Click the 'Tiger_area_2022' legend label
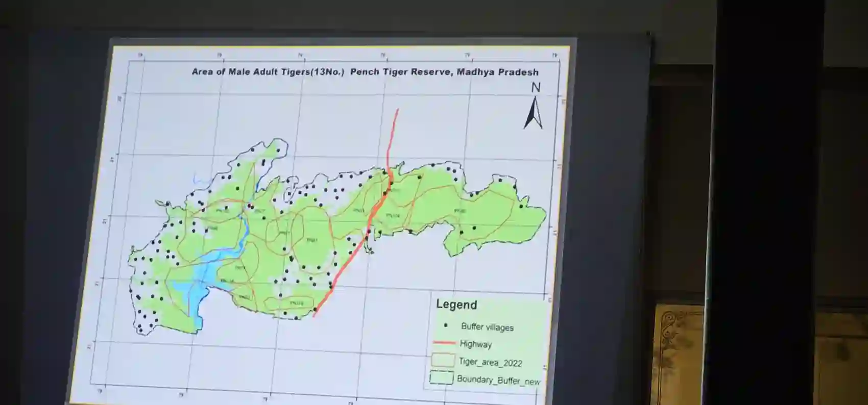This screenshot has width=868, height=405. [490, 362]
